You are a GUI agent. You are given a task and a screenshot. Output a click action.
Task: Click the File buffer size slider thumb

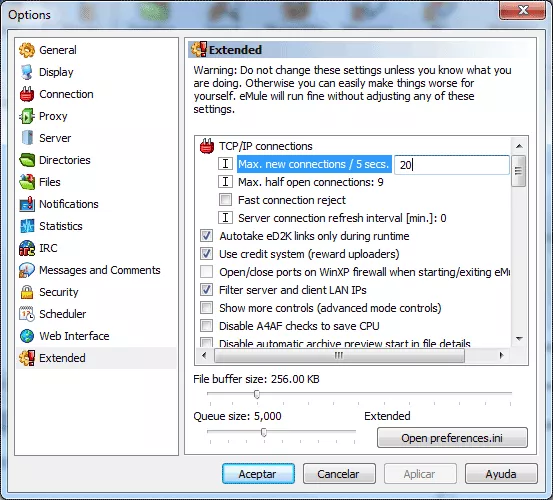coord(257,394)
